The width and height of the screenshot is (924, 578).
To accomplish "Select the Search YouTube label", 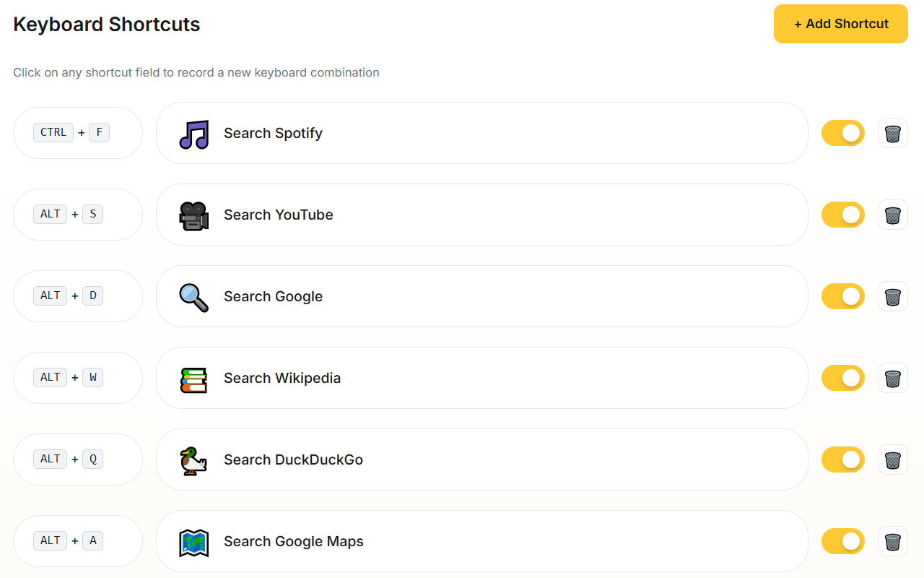I will pos(279,215).
